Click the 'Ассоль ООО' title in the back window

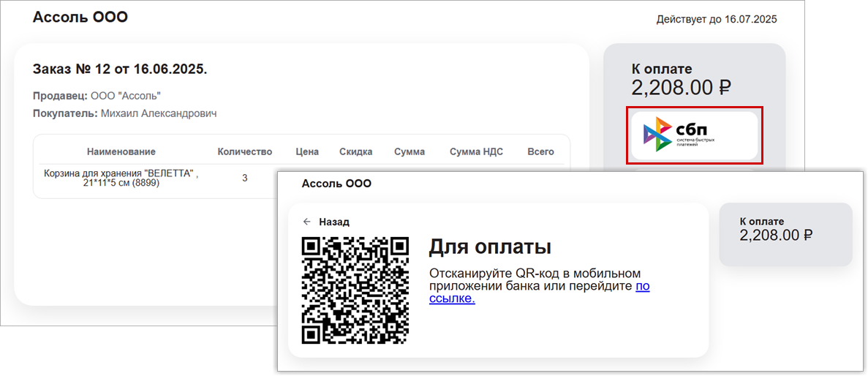point(80,17)
